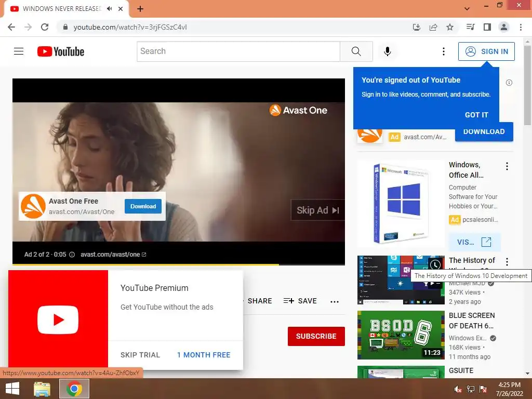The height and width of the screenshot is (399, 532).
Task: Open Windows Office boxed software ad image
Action: point(401,204)
